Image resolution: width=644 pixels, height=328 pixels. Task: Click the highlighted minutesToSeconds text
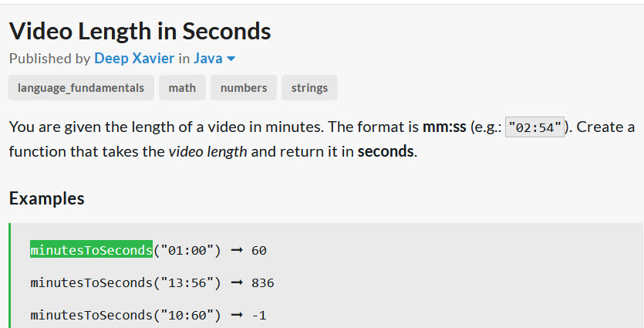click(x=91, y=250)
